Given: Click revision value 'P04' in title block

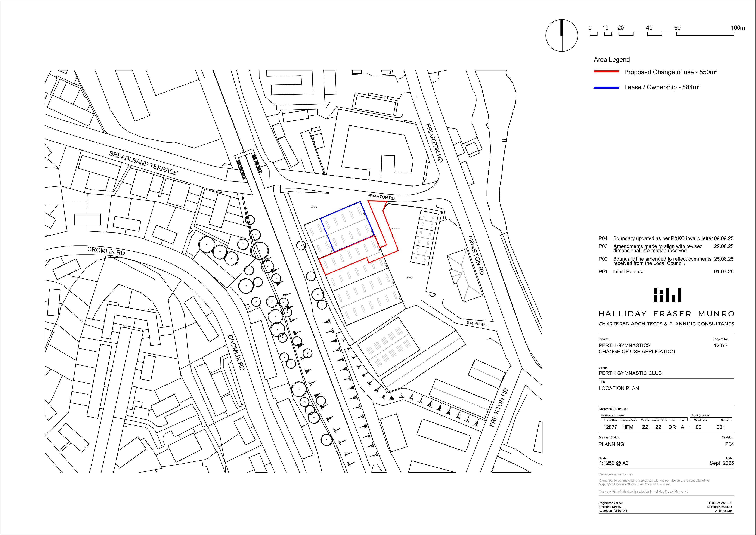Looking at the screenshot, I should (729, 444).
